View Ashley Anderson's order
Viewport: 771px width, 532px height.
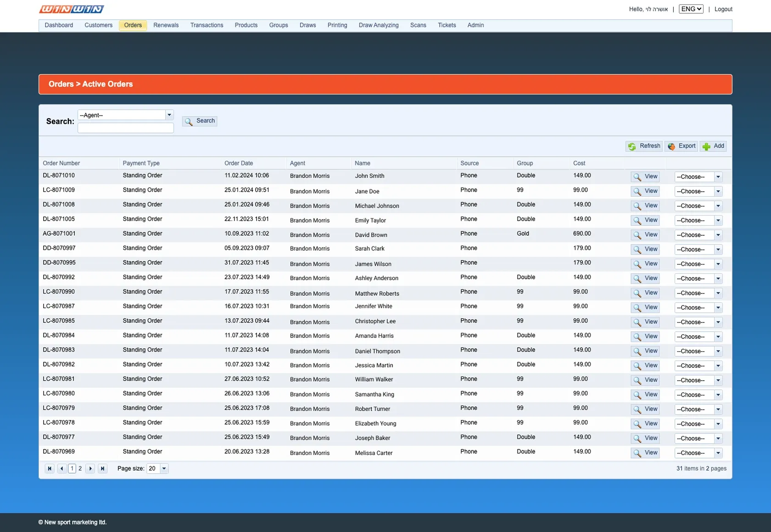point(645,278)
